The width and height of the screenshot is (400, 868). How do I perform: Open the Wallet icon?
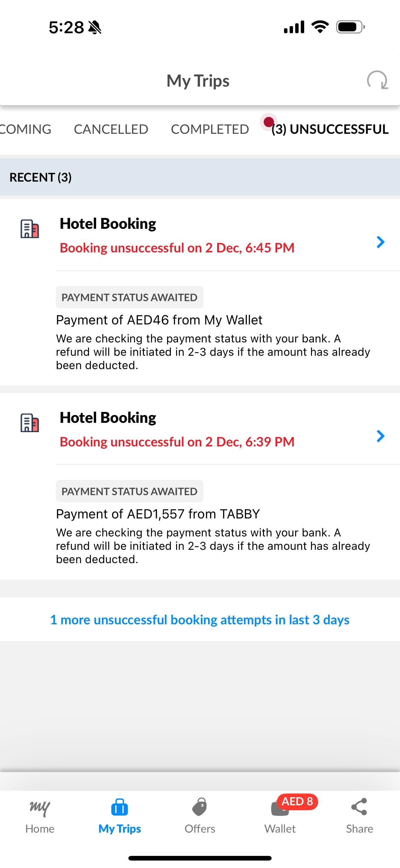click(279, 809)
